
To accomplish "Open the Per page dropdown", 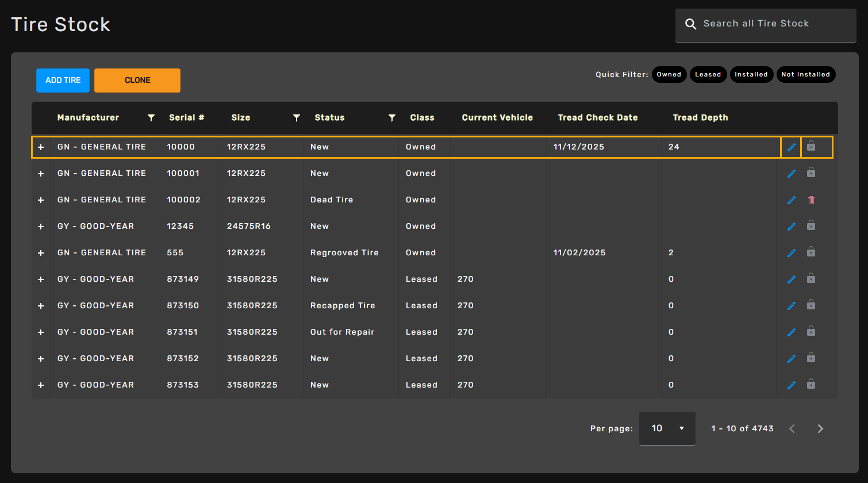I will pyautogui.click(x=667, y=428).
